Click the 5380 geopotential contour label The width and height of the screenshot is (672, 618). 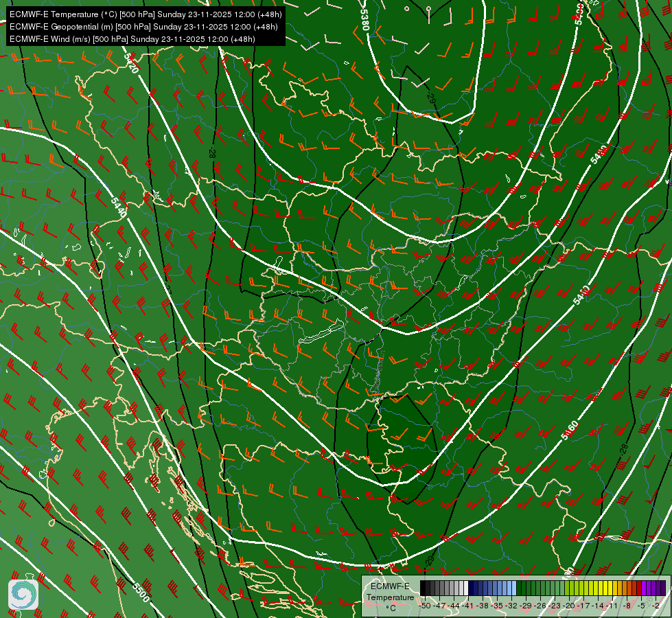coord(364,20)
